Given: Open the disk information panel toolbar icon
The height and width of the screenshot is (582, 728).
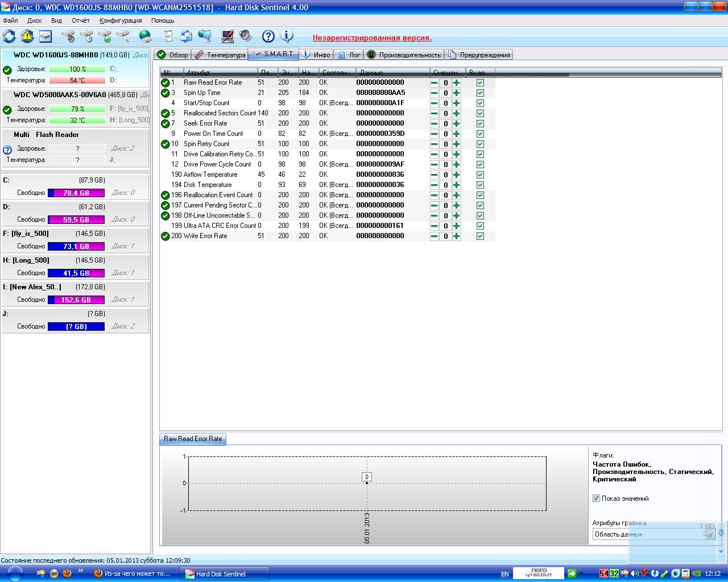Looking at the screenshot, I should (45, 36).
